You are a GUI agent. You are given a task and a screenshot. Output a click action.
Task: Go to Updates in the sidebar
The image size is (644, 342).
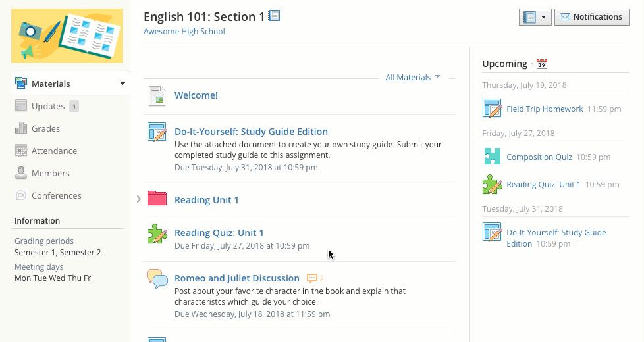click(x=48, y=106)
